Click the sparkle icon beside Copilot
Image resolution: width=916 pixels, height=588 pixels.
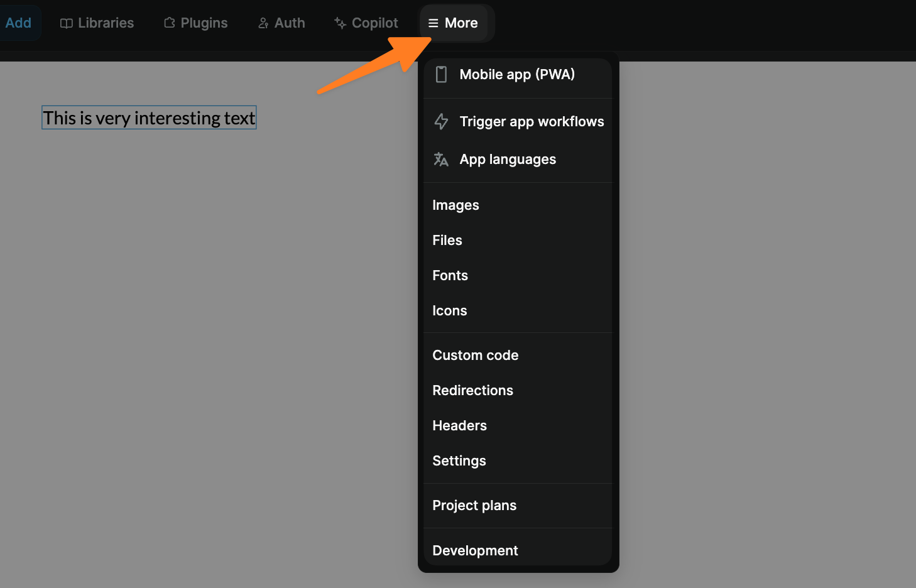pos(339,23)
